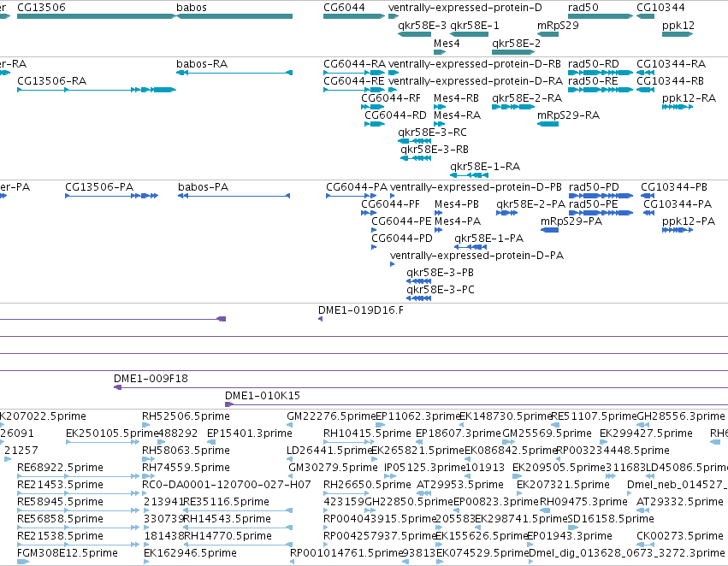The width and height of the screenshot is (728, 566).
Task: Select protein Mes4-PA
Action: [x=438, y=230]
